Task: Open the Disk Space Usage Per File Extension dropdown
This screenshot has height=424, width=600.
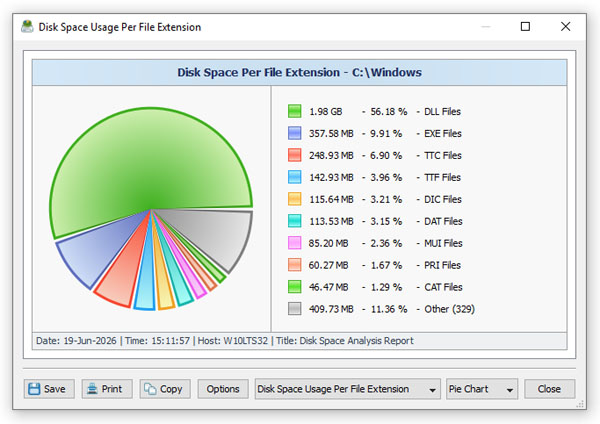Action: point(348,389)
